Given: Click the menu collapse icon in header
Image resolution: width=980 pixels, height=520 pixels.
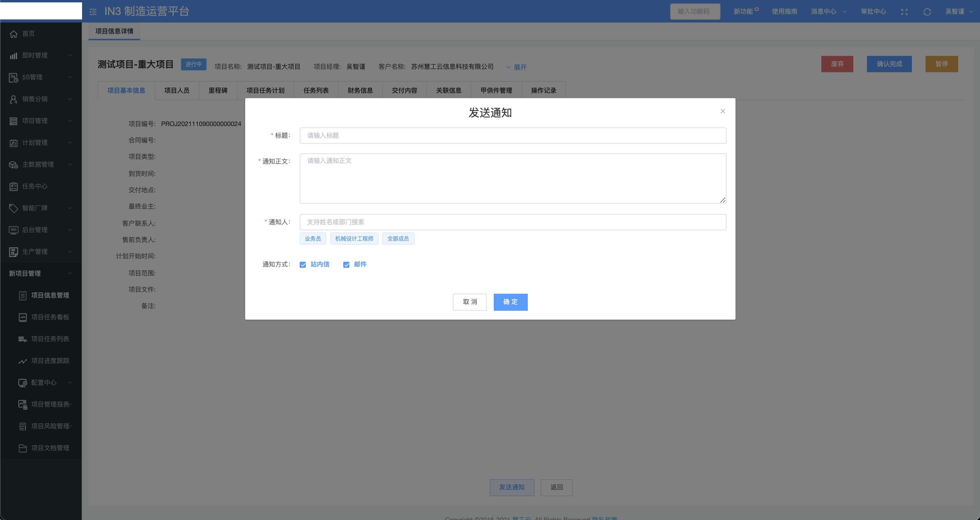Looking at the screenshot, I should click(x=93, y=12).
